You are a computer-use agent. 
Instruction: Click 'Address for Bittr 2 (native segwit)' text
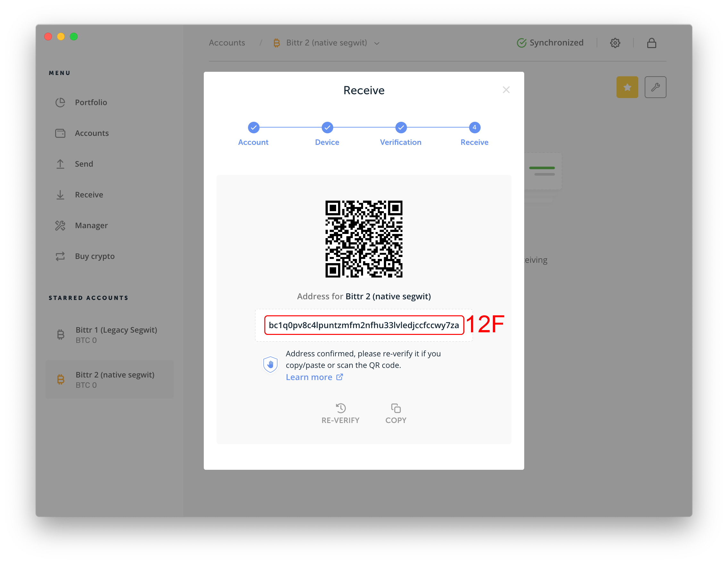pyautogui.click(x=364, y=296)
